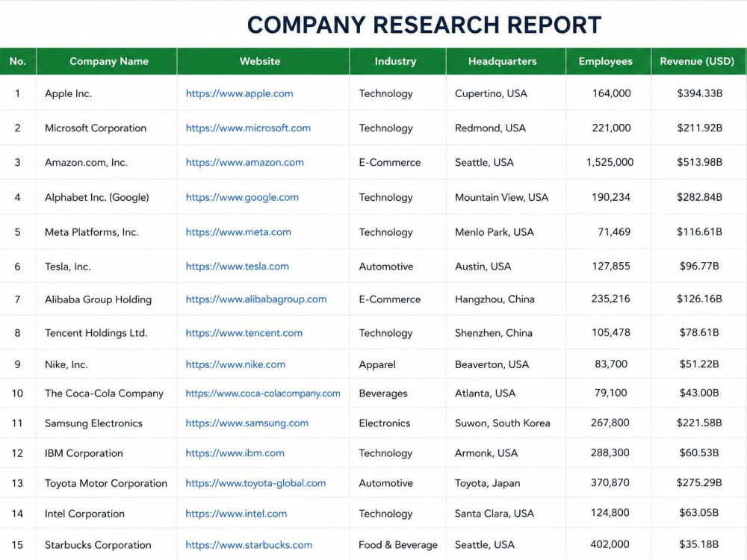Select the Tesla, Inc. cell
747x560 pixels.
click(x=107, y=267)
